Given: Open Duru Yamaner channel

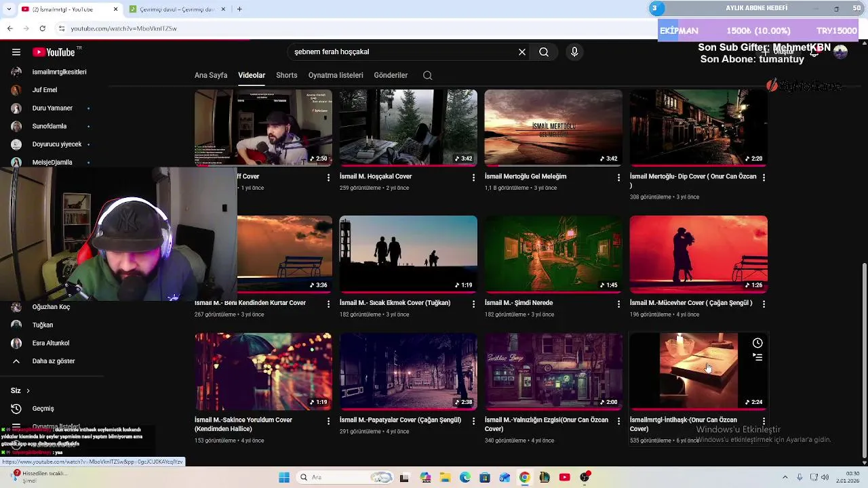Looking at the screenshot, I should (54, 108).
